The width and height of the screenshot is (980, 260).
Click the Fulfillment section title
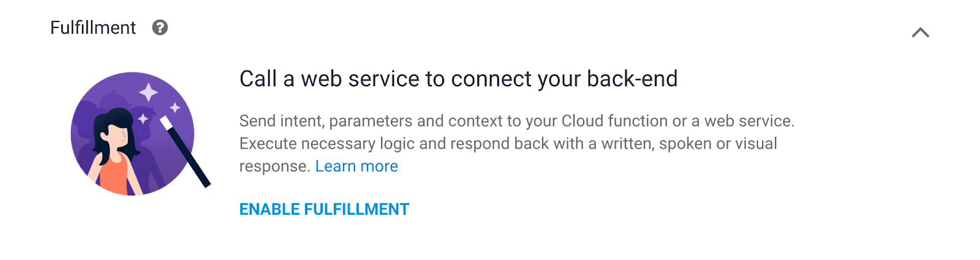(x=93, y=28)
